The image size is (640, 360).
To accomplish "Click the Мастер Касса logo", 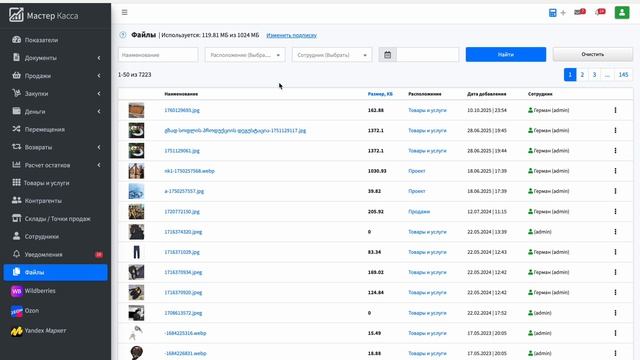I will coord(43,16).
